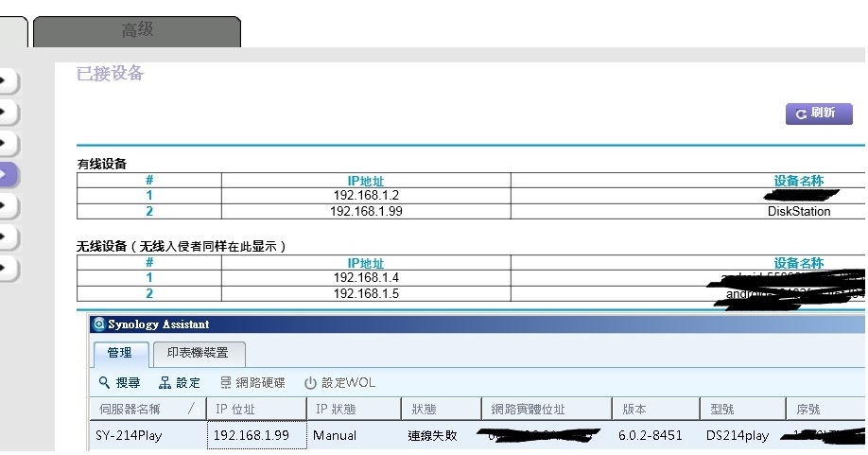The image size is (868, 455).
Task: Click the Manual IP status cell
Action: tap(335, 436)
